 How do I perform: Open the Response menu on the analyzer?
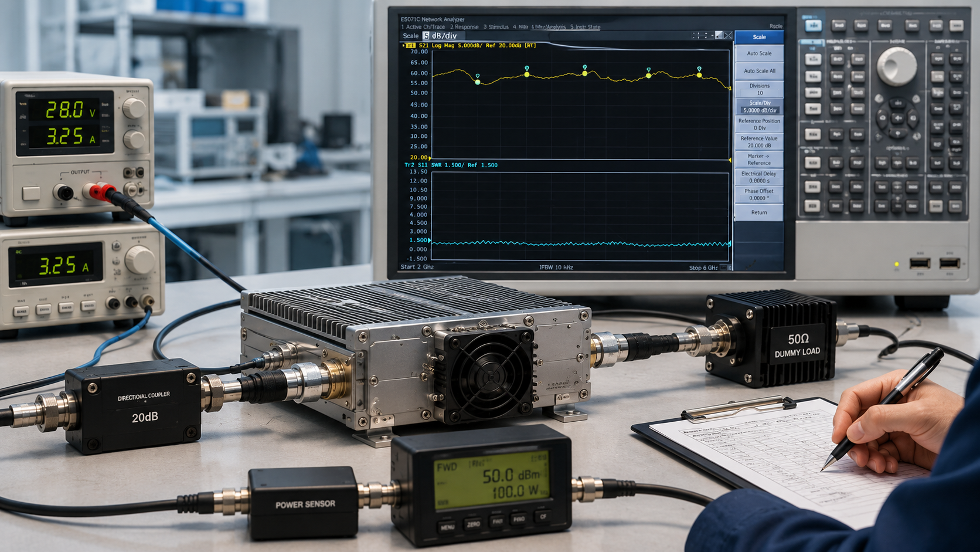(464, 27)
